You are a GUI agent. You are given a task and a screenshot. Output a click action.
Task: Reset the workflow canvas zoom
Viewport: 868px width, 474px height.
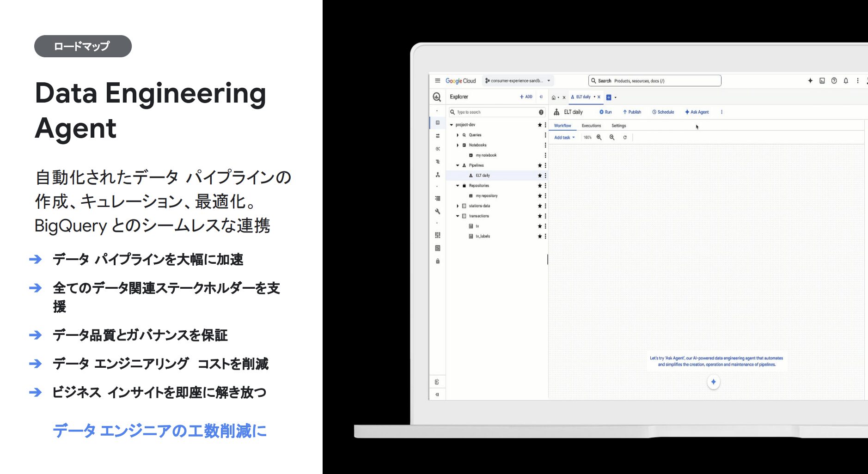(625, 137)
